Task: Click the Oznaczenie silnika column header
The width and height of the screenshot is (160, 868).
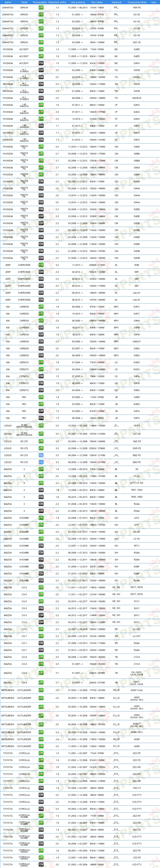Action: (137, 2)
